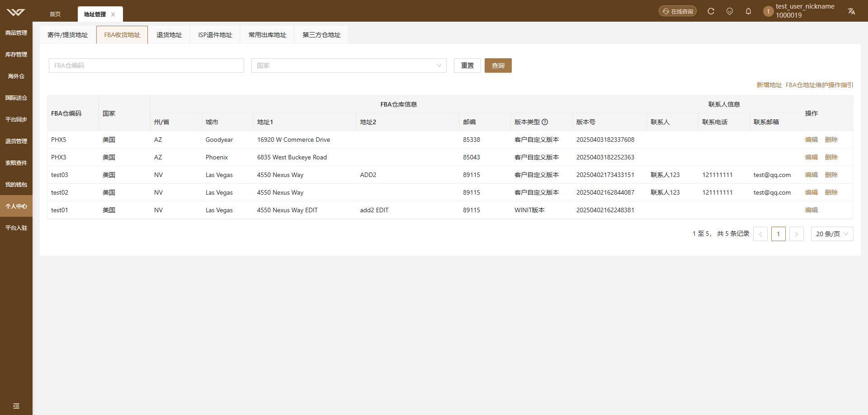Open 国际送仓 in sidebar
The image size is (868, 415).
coord(16,98)
